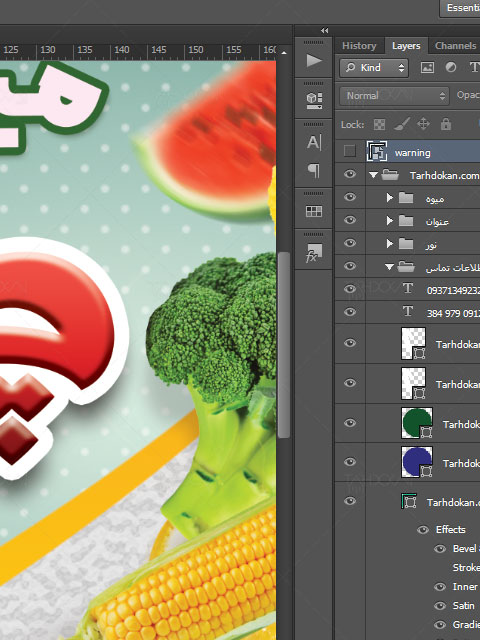Open the Swatches grid panel icon
The width and height of the screenshot is (480, 640).
coord(313,211)
